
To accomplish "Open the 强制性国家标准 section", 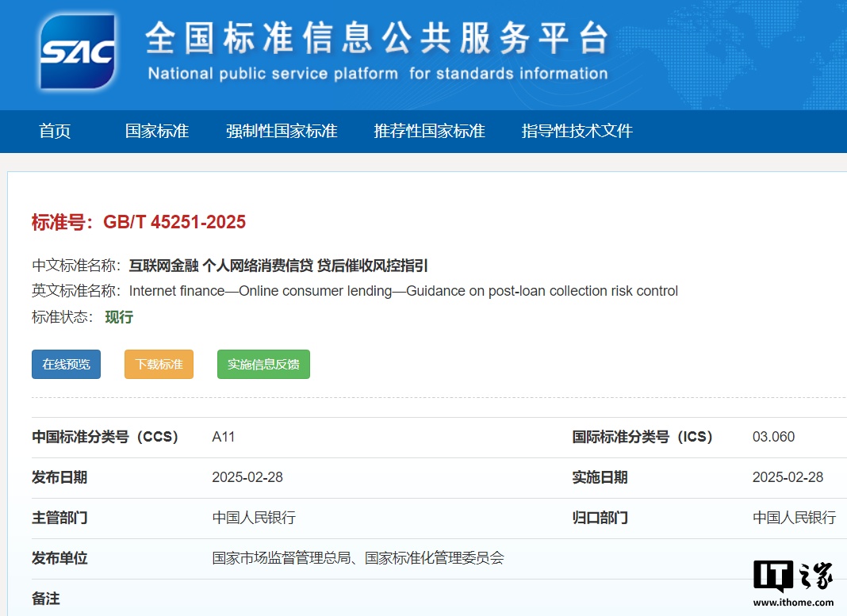I will click(282, 131).
